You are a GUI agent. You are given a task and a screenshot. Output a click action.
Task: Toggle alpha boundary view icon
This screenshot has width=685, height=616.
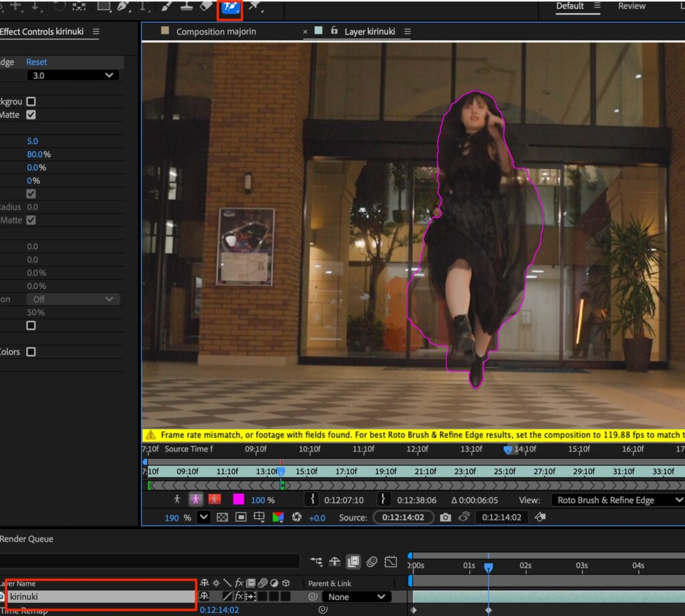point(196,499)
